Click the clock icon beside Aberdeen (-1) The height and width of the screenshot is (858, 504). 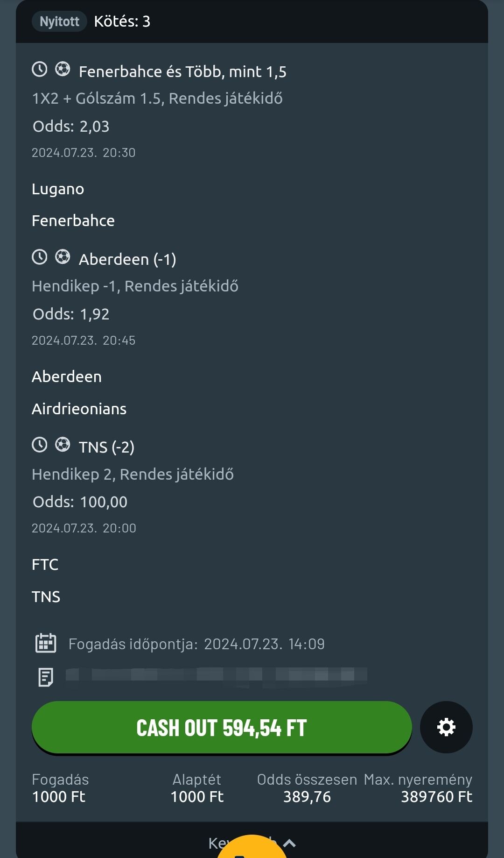pyautogui.click(x=40, y=257)
